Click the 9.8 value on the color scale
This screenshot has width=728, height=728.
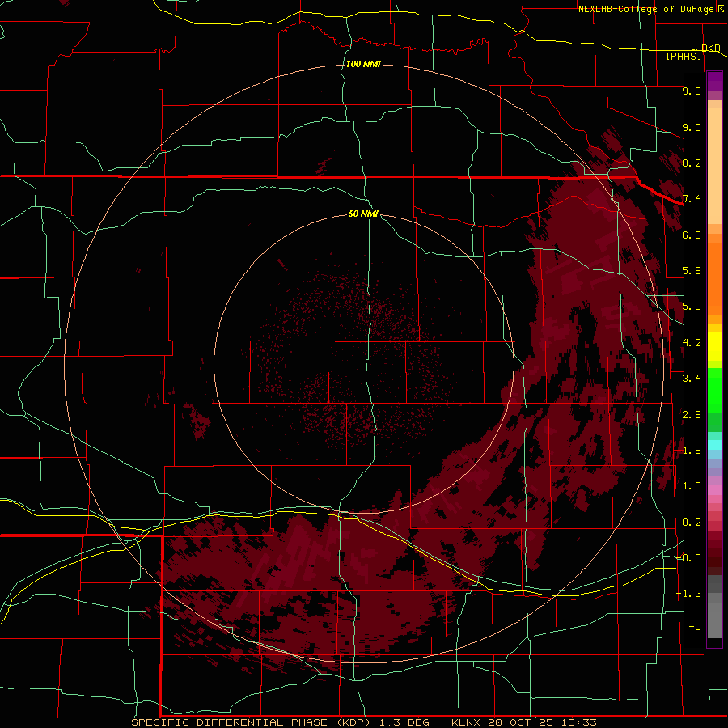click(692, 91)
